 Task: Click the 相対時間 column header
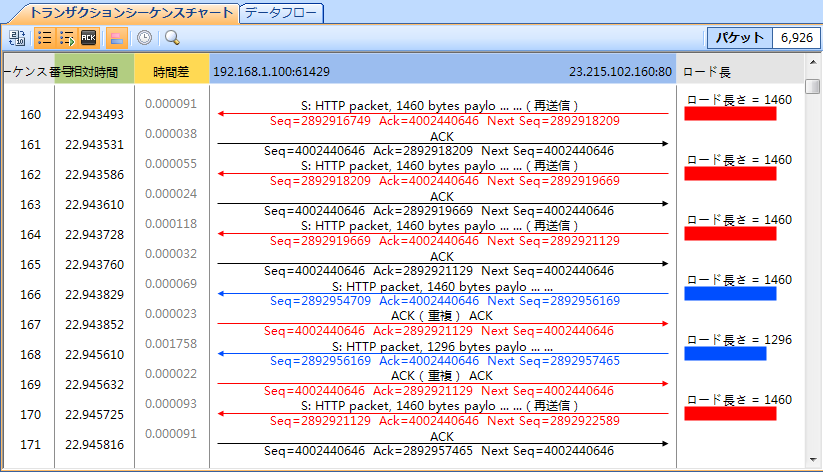point(96,72)
